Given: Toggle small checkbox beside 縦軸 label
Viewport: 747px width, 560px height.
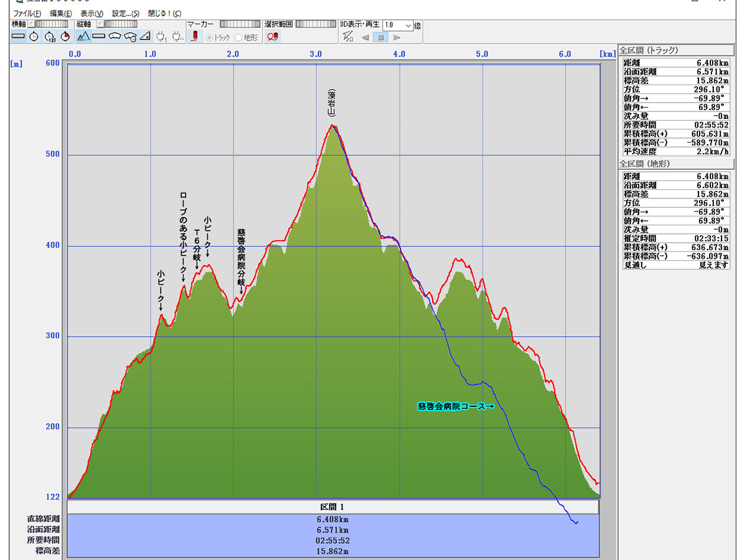Looking at the screenshot, I should coord(98,24).
